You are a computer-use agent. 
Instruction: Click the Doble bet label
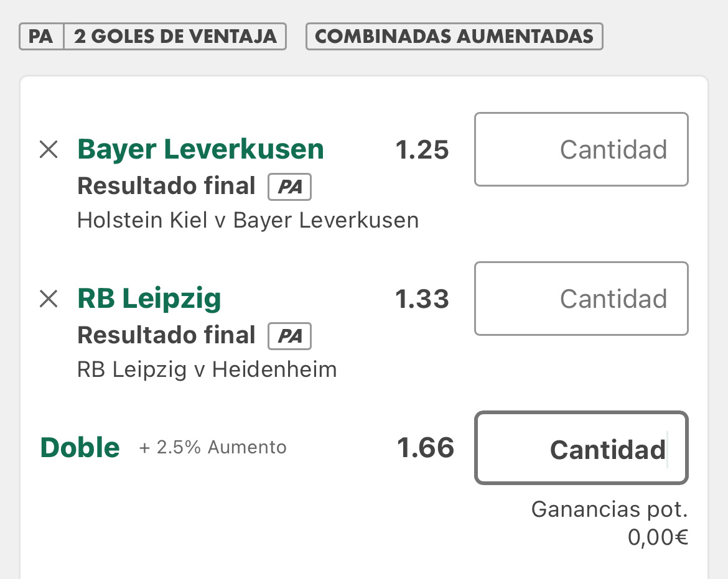80,447
